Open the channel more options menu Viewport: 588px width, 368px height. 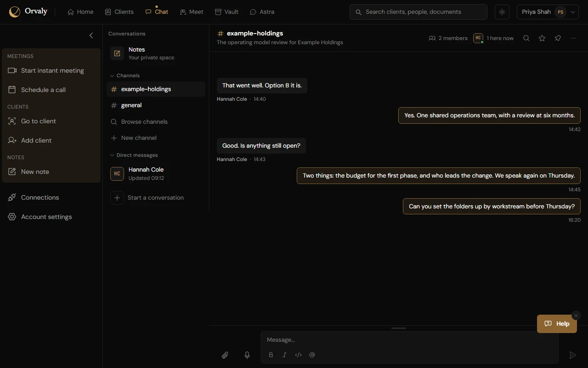tap(573, 38)
